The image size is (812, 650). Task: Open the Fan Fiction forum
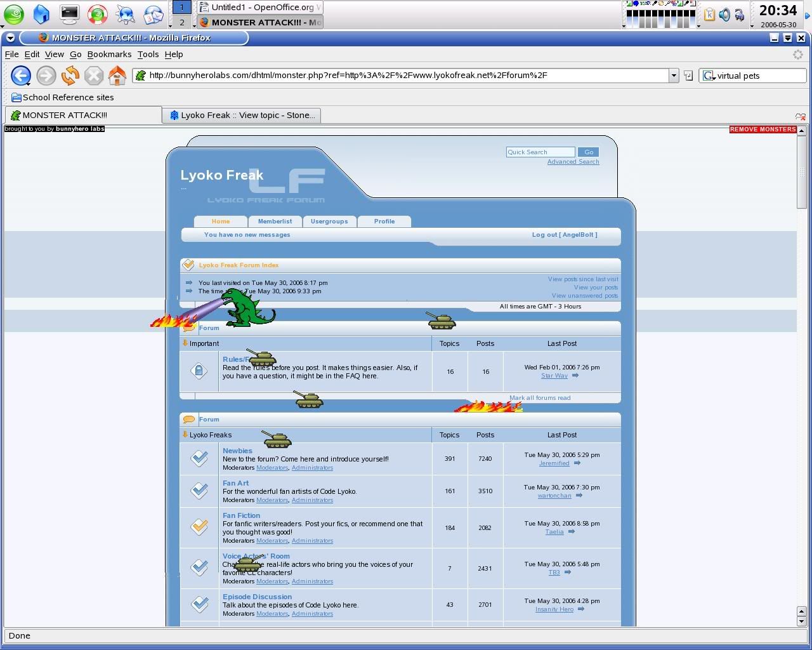tap(241, 515)
